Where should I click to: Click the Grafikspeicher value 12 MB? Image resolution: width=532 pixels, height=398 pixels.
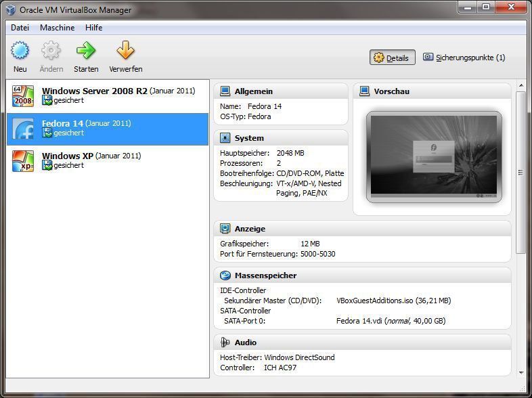coord(310,244)
